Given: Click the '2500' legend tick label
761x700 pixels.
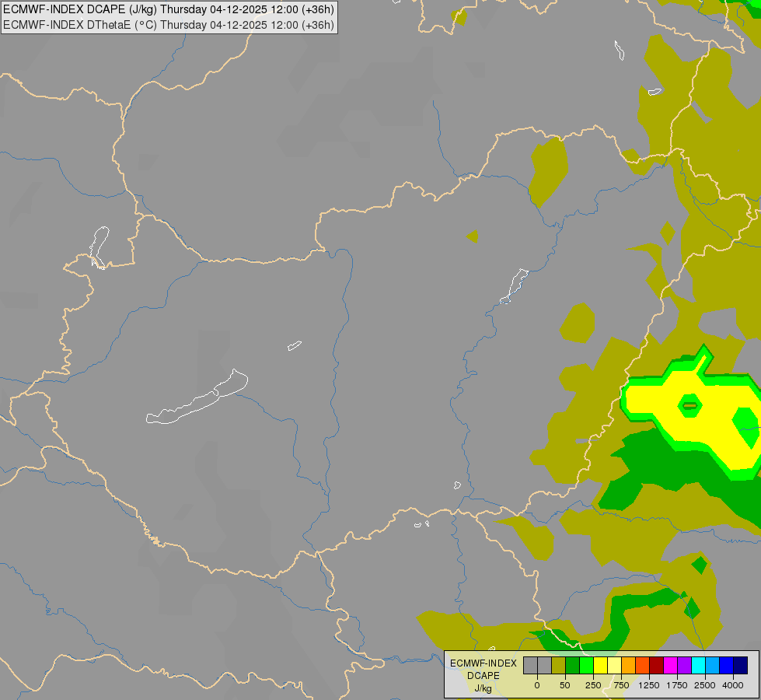Looking at the screenshot, I should (x=705, y=685).
